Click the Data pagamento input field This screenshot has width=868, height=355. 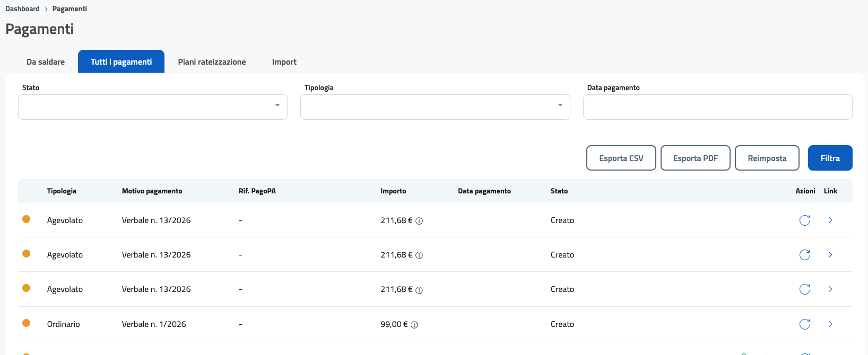point(717,107)
